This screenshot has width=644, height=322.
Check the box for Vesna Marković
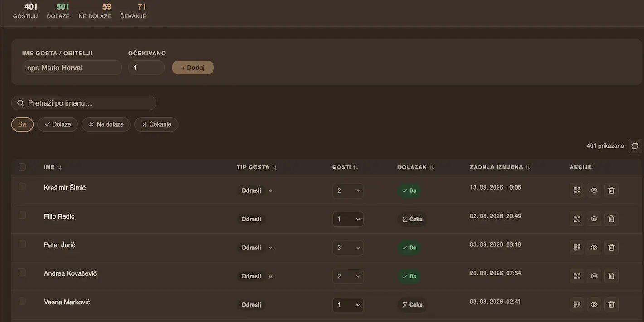[22, 301]
